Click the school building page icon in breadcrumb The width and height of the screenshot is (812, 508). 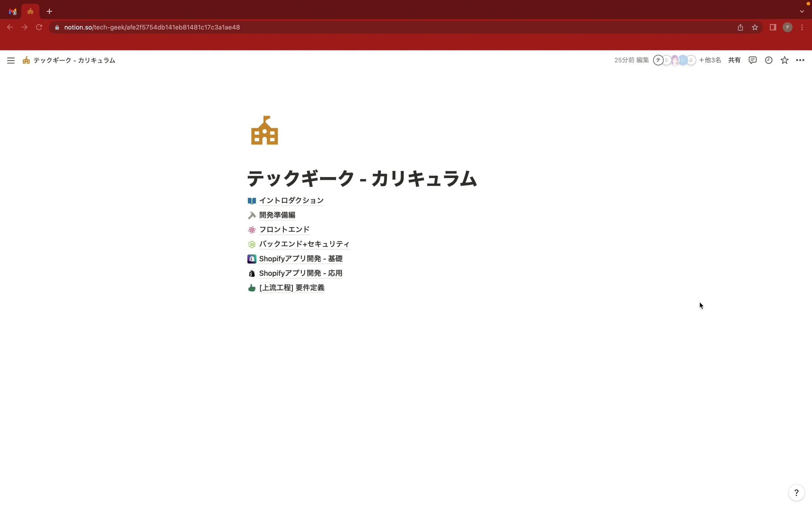coord(26,60)
